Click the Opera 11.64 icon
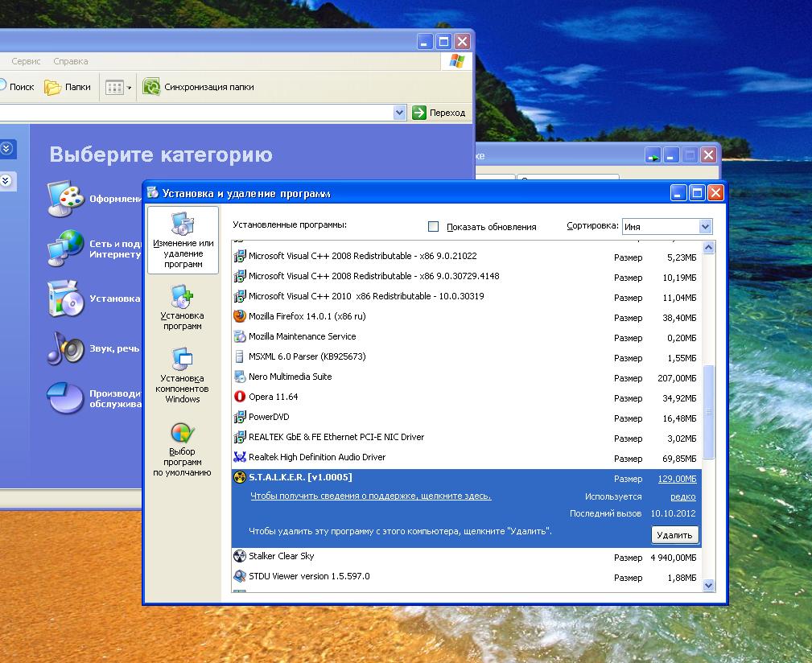 [239, 397]
